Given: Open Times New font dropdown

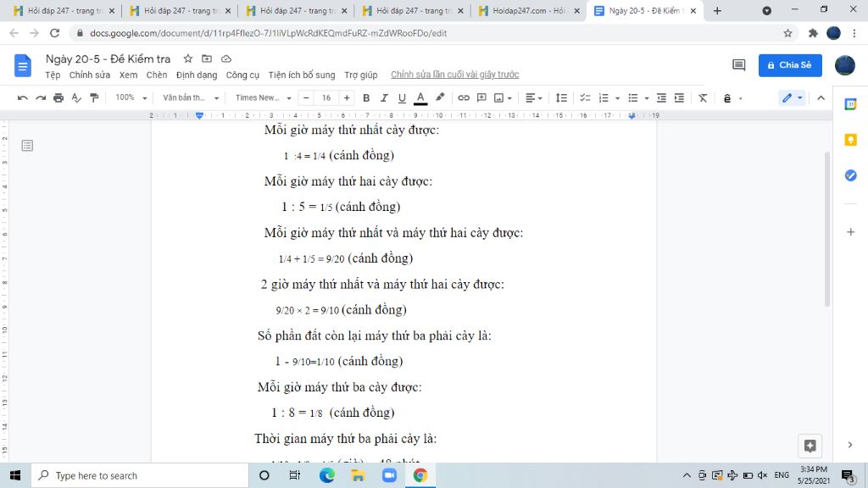Looking at the screenshot, I should (x=263, y=97).
